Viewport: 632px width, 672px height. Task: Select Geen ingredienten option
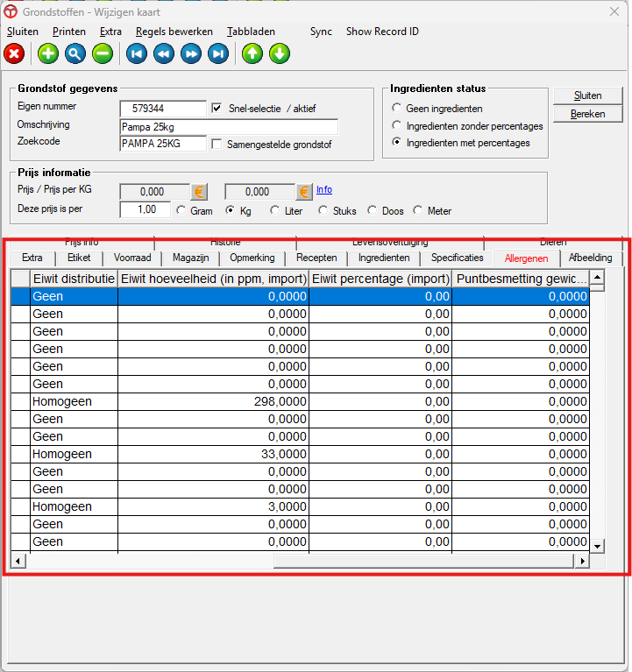click(x=396, y=108)
